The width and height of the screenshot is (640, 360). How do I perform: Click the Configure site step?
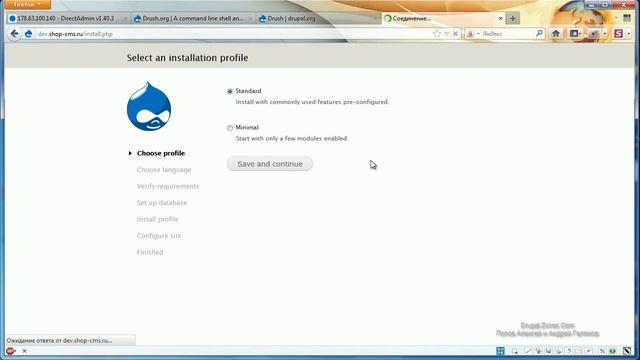pyautogui.click(x=159, y=236)
